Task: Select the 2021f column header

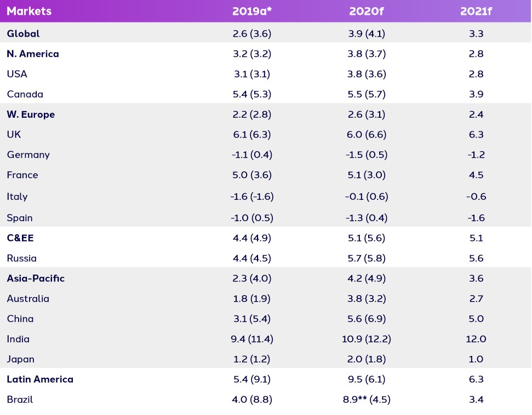Action: point(476,11)
